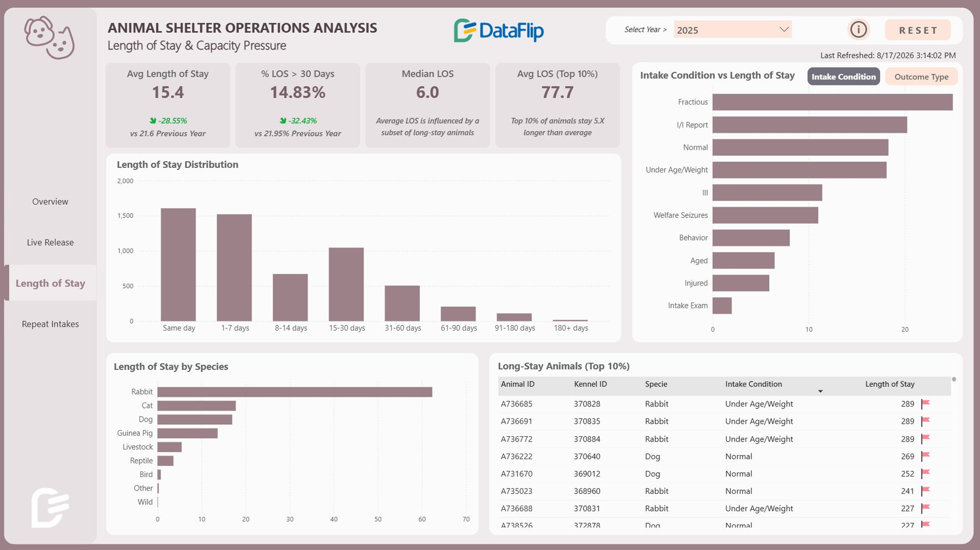Select the Same day bar in the distribution chart

click(178, 265)
